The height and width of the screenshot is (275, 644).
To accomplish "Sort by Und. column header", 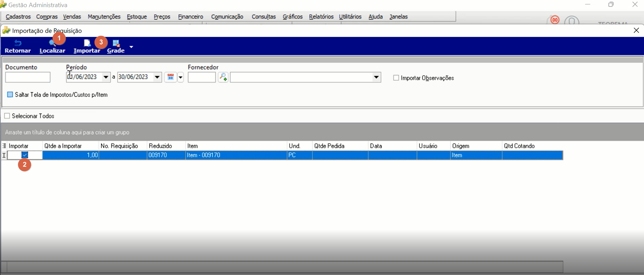I will pyautogui.click(x=300, y=146).
